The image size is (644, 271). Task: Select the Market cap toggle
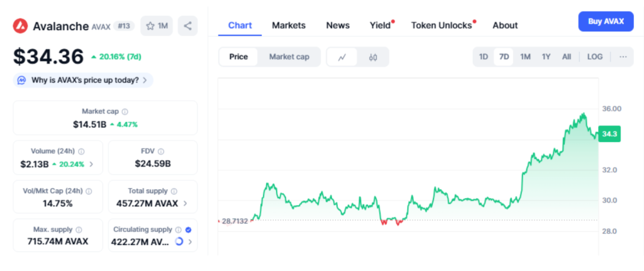coord(289,57)
